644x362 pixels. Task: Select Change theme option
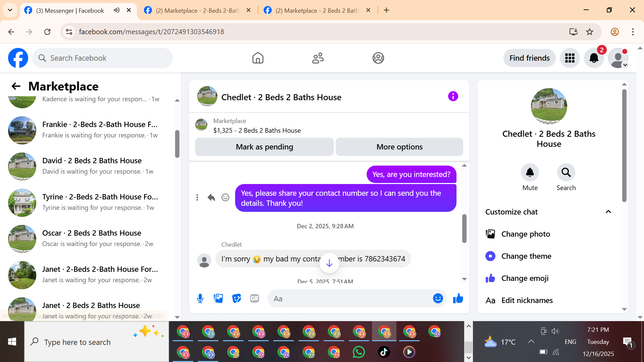pyautogui.click(x=549, y=256)
